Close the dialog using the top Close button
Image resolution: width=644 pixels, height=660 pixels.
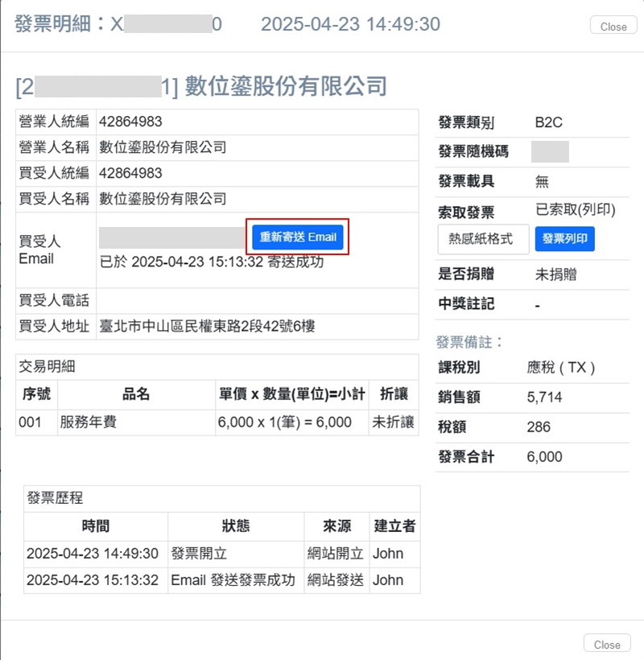pos(613,27)
